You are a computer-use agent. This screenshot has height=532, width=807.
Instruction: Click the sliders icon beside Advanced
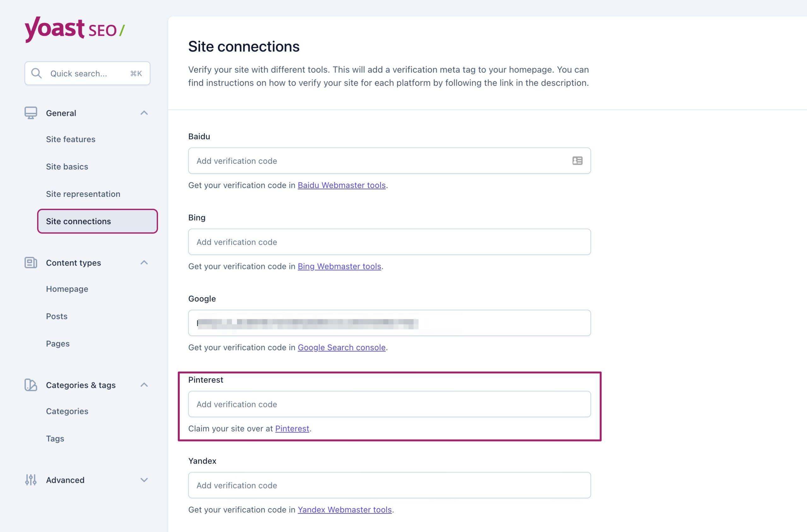[30, 480]
